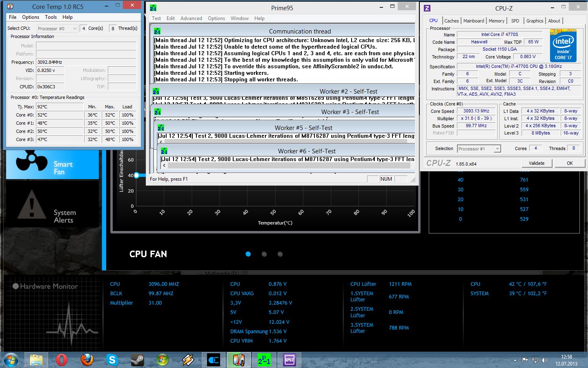
Task: Click the fan curve handle at 40
Action: click(137, 175)
